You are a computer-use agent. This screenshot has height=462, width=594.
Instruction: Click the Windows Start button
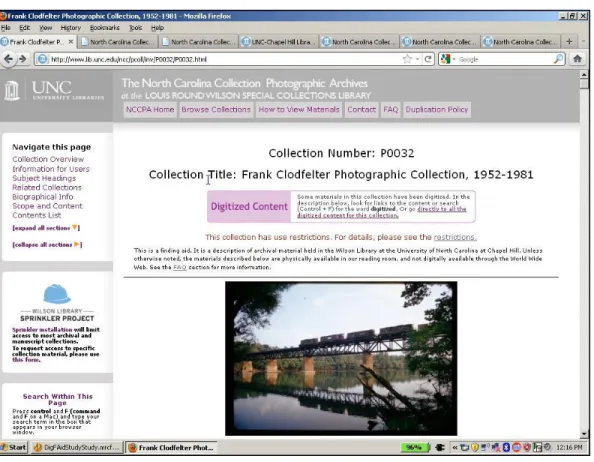click(14, 448)
